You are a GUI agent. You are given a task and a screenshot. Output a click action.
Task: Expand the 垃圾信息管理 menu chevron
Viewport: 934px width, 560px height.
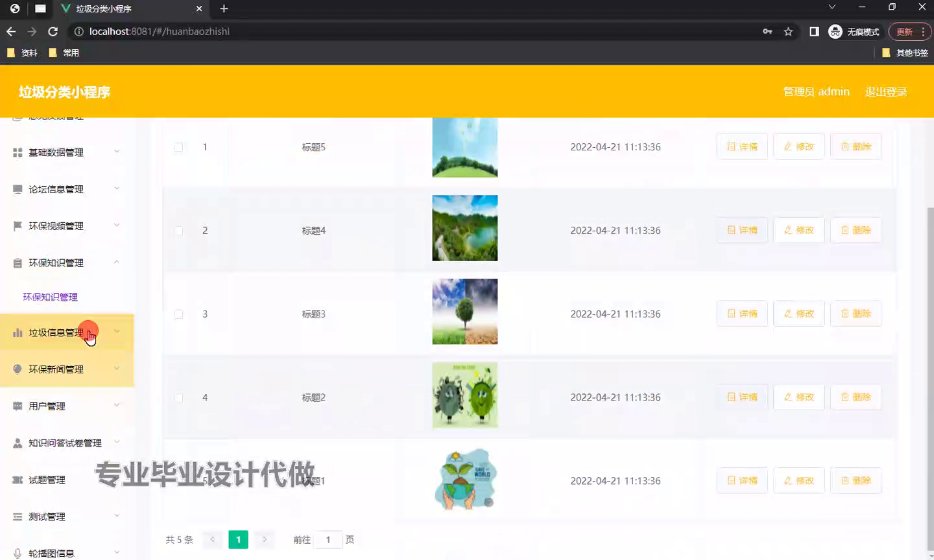(117, 332)
